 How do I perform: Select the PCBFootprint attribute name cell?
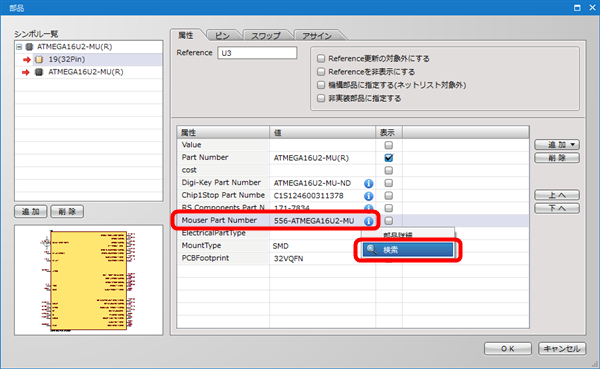click(223, 258)
